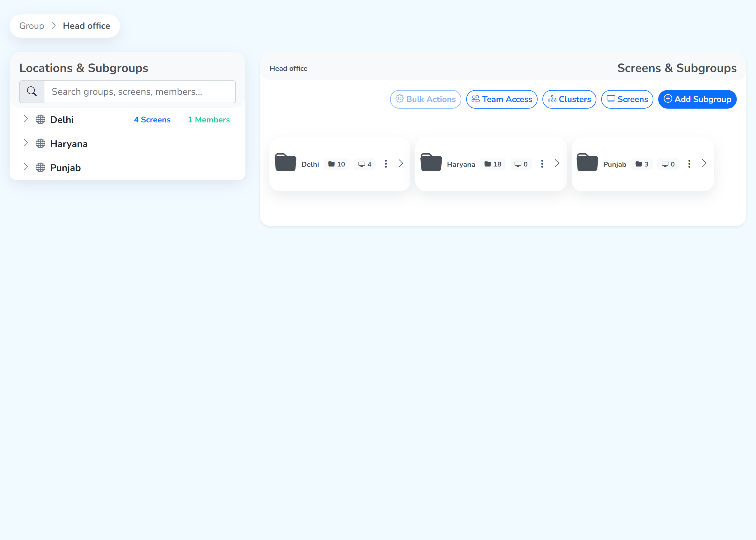Open Team Access

point(502,99)
